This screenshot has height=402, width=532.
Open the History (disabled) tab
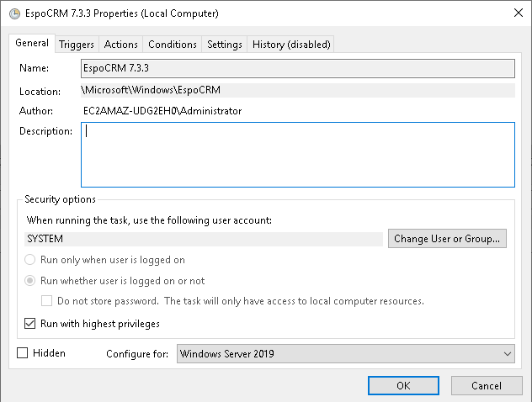coord(291,45)
